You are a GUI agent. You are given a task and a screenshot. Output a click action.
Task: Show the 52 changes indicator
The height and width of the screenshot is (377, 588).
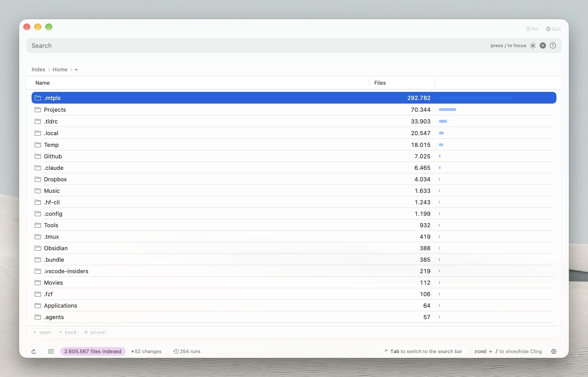(x=146, y=351)
